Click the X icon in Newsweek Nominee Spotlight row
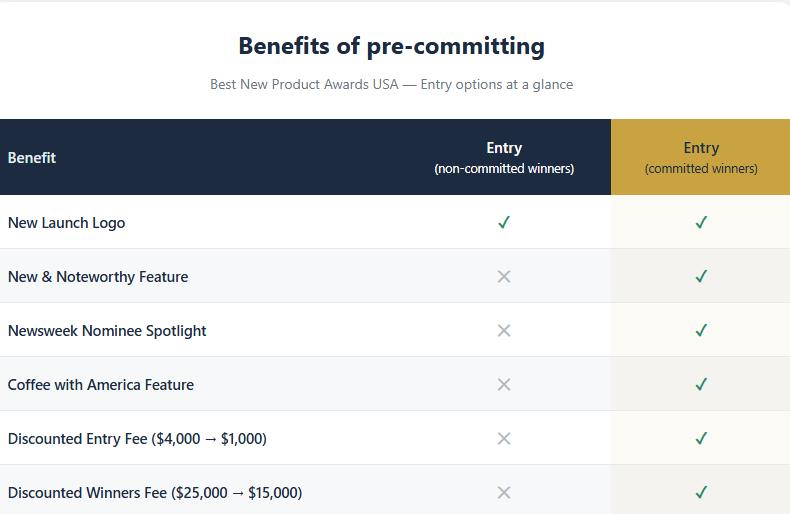The image size is (790, 514). 504,331
